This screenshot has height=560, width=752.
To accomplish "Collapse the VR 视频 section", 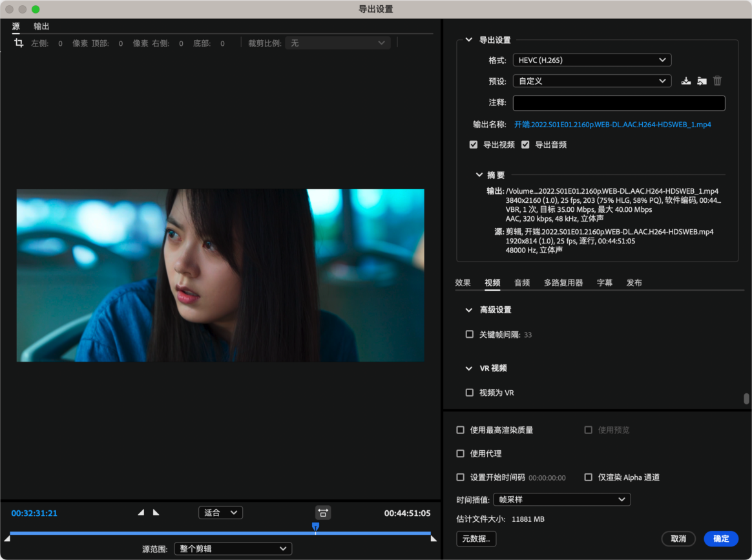I will pyautogui.click(x=469, y=368).
